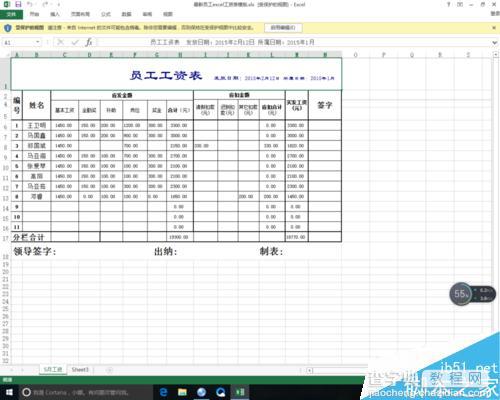Select column P header
The width and height of the screenshot is (500, 400).
[x=384, y=55]
